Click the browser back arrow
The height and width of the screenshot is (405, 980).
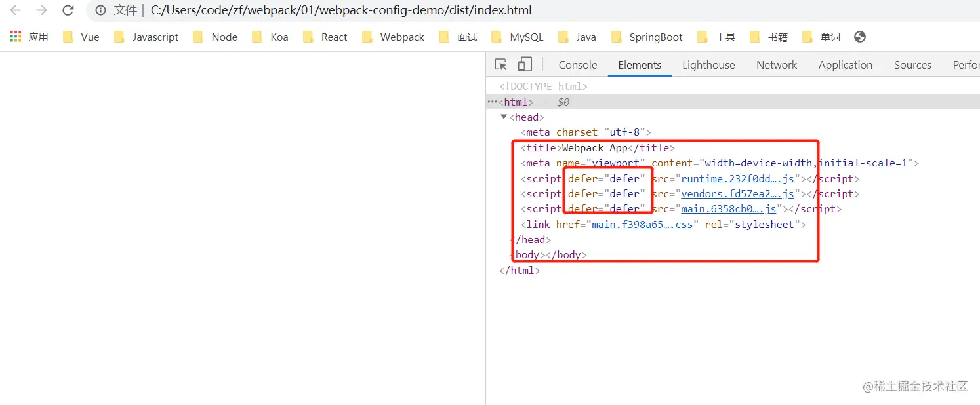[15, 10]
